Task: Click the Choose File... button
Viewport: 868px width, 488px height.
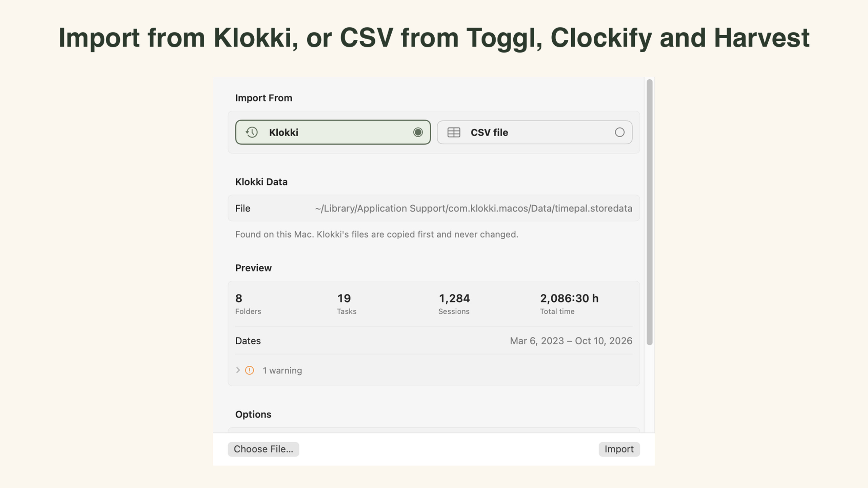Action: tap(263, 449)
